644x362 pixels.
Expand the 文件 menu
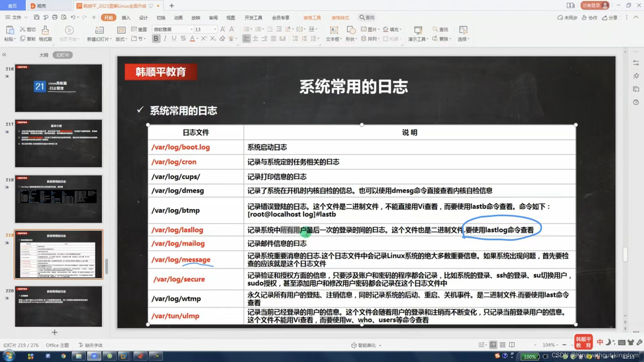click(x=16, y=17)
